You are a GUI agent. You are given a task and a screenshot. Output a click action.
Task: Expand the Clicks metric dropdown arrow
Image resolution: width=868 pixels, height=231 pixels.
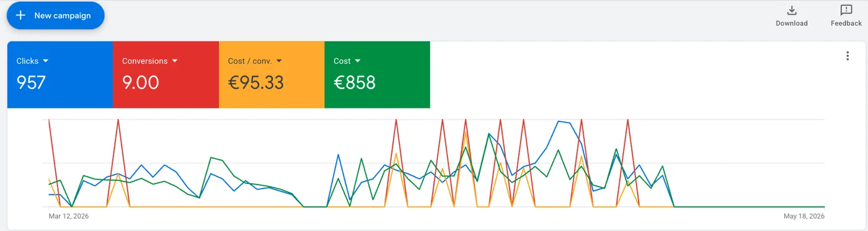[46, 61]
